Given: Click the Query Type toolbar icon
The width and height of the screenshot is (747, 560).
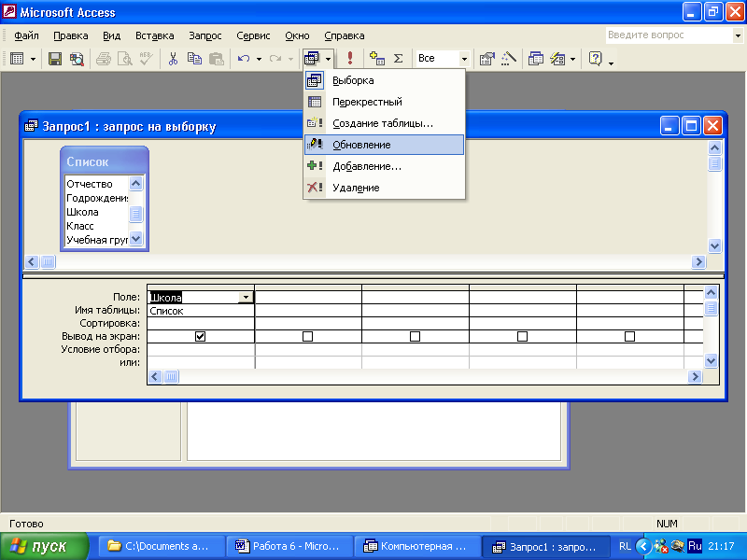Looking at the screenshot, I should coord(312,59).
